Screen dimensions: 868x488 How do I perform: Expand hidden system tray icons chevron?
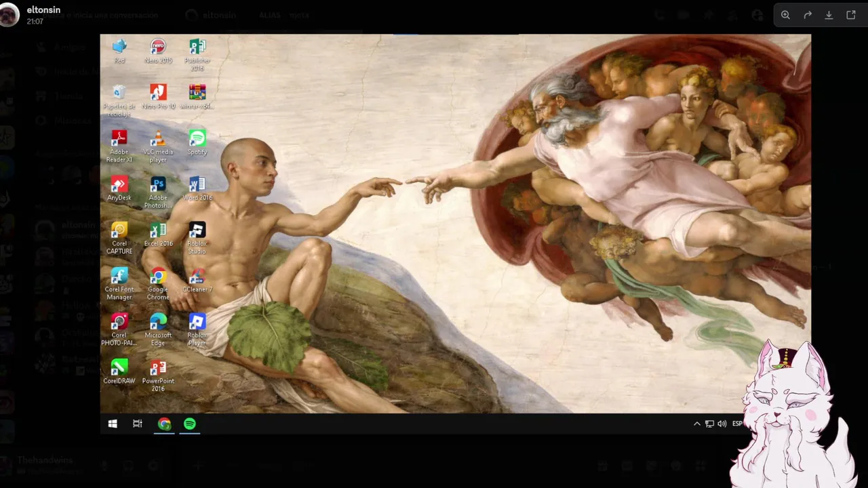(x=696, y=424)
